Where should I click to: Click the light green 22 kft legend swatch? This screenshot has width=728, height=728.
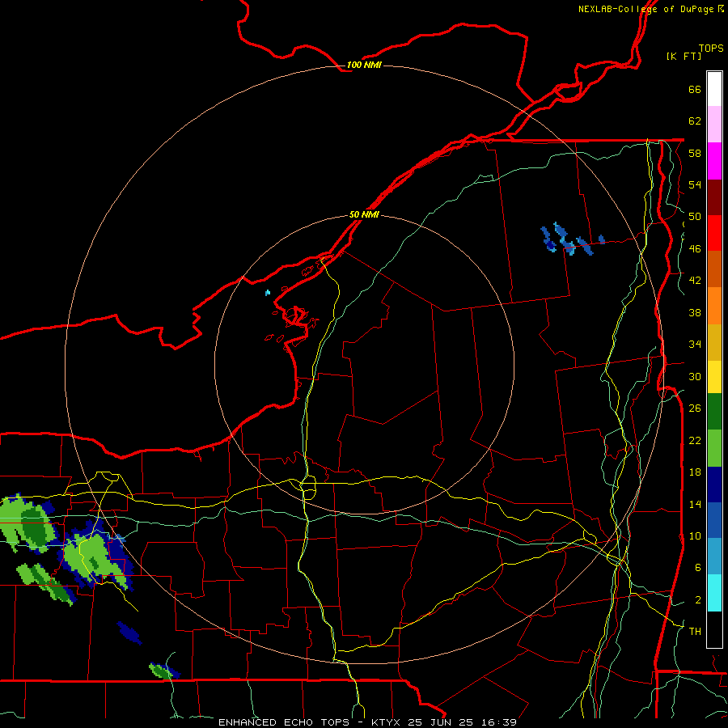coord(714,448)
